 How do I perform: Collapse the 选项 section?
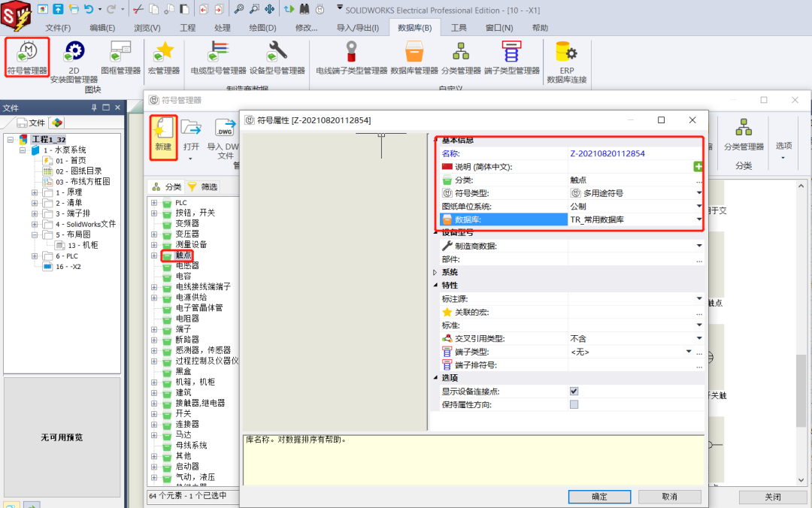pyautogui.click(x=435, y=377)
